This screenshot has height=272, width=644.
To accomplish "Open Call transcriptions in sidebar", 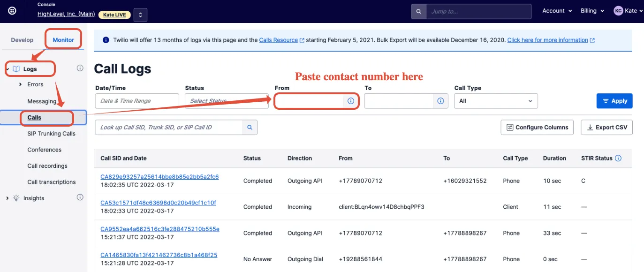I will 52,182.
